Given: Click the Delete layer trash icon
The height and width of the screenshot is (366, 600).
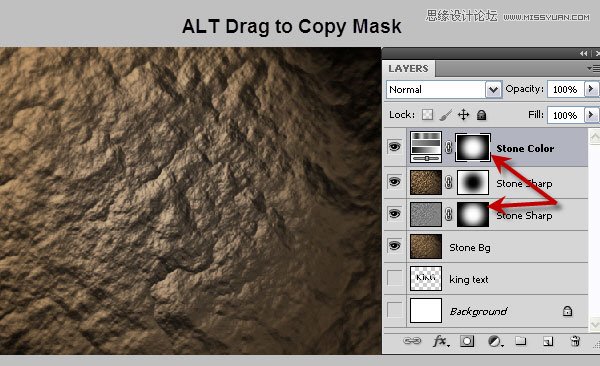Looking at the screenshot, I should click(x=575, y=340).
